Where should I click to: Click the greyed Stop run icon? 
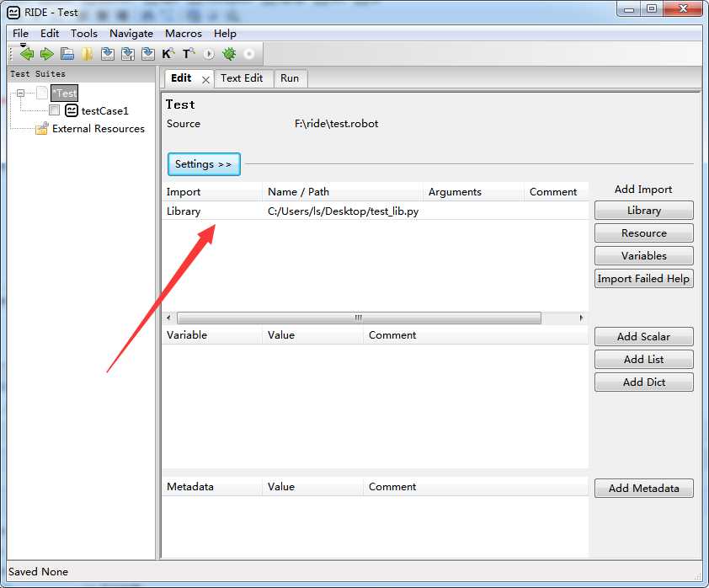(248, 54)
